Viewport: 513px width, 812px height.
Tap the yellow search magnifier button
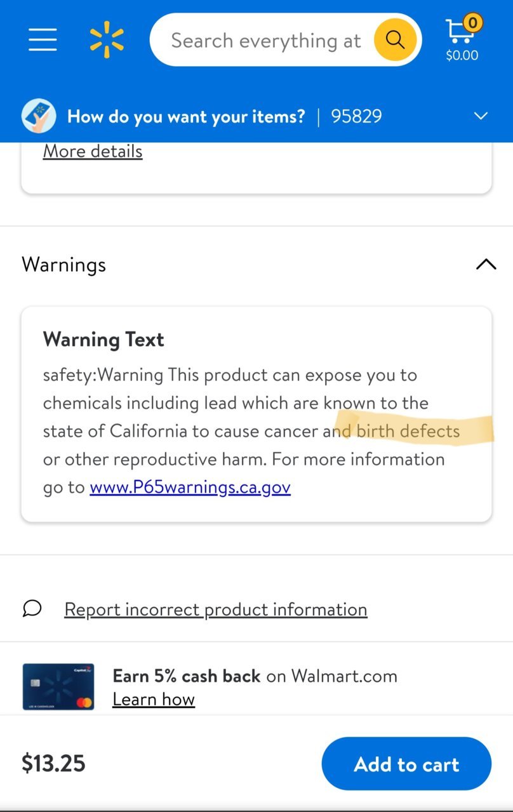395,40
